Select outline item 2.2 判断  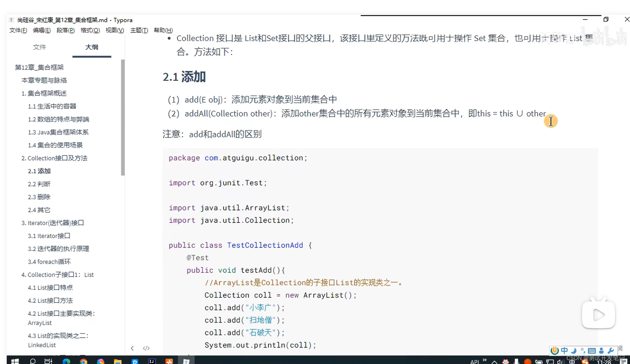pos(39,184)
